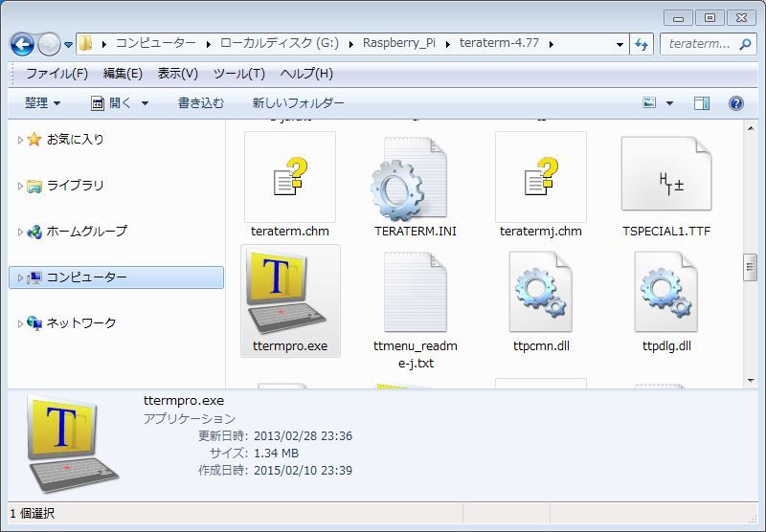The width and height of the screenshot is (766, 532).
Task: Open the 表示(V) menu
Action: [178, 74]
